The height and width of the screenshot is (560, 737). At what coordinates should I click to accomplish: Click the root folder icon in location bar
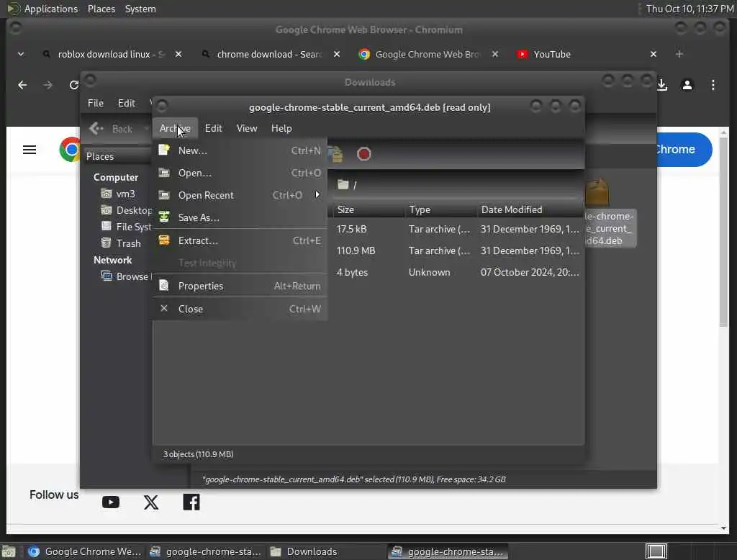point(343,185)
